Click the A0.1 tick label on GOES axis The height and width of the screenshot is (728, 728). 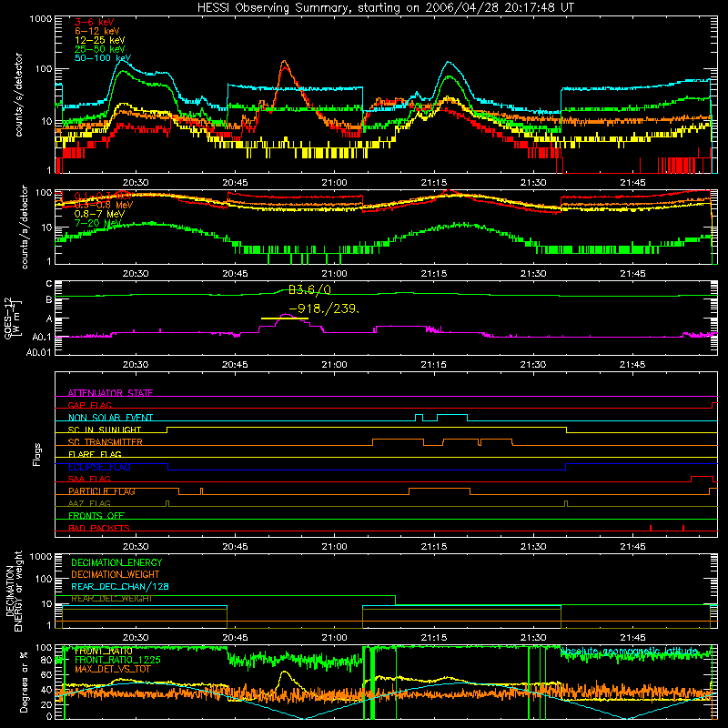coord(42,338)
